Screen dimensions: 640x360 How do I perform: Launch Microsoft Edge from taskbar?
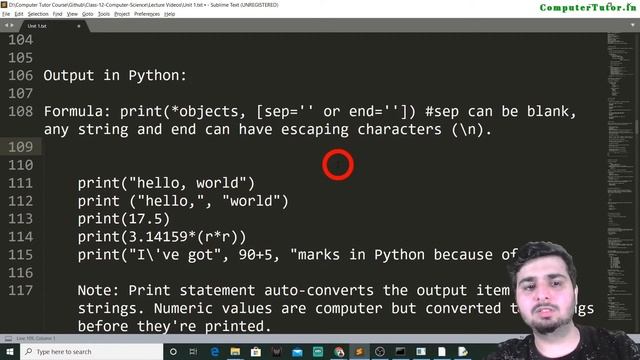click(x=215, y=351)
